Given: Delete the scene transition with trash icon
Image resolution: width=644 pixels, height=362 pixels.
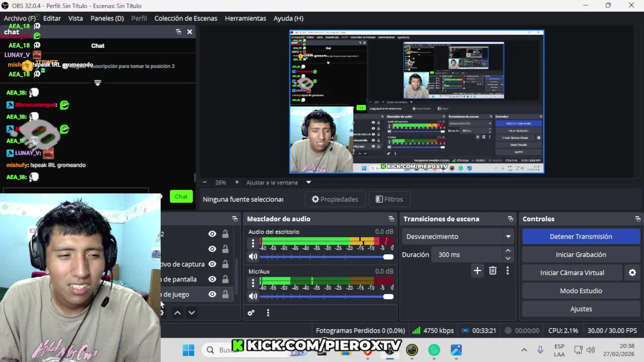Looking at the screenshot, I should [493, 271].
